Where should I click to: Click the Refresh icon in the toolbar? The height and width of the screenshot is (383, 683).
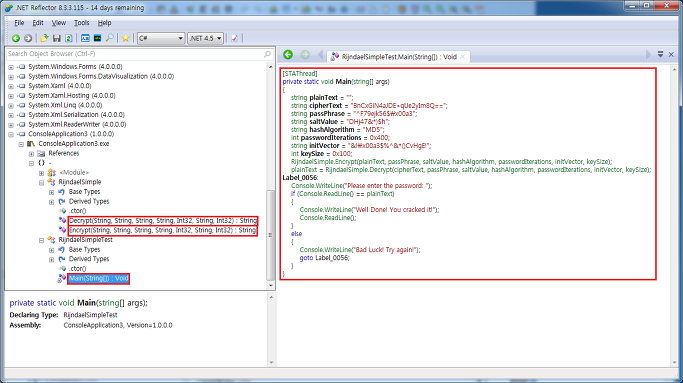click(68, 38)
